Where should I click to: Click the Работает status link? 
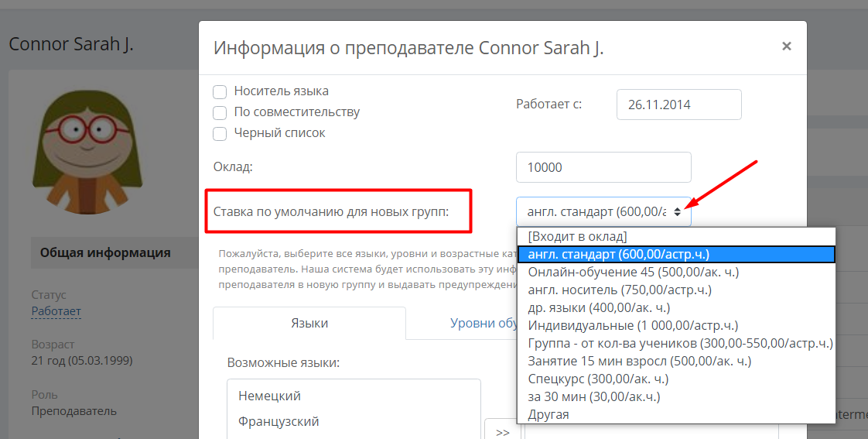56,311
